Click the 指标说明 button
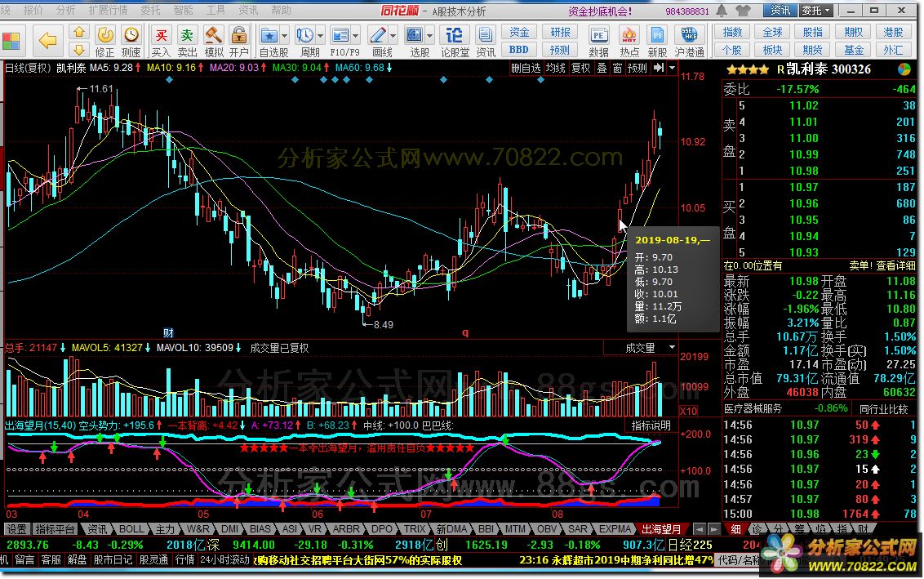 click(x=651, y=425)
